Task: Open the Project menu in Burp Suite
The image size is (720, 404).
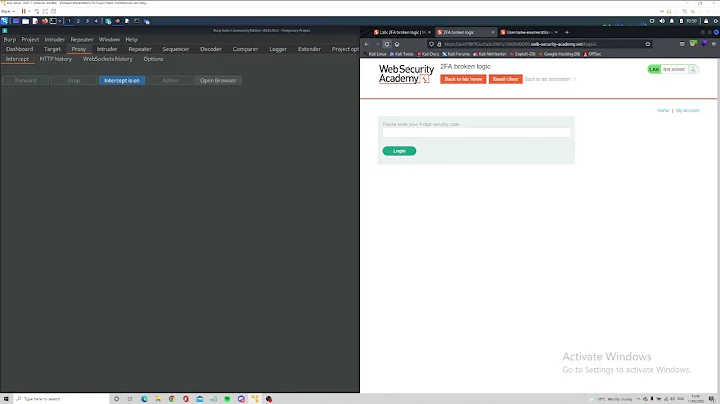Action: click(30, 39)
